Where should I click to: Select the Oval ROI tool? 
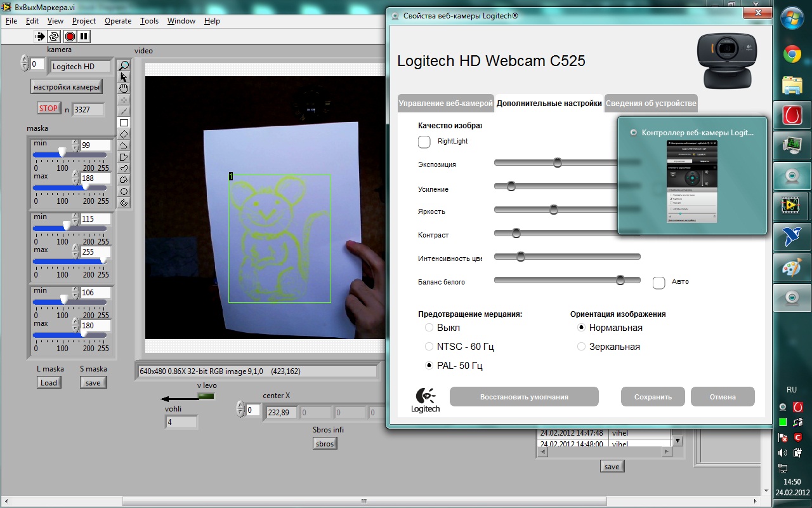[124, 191]
